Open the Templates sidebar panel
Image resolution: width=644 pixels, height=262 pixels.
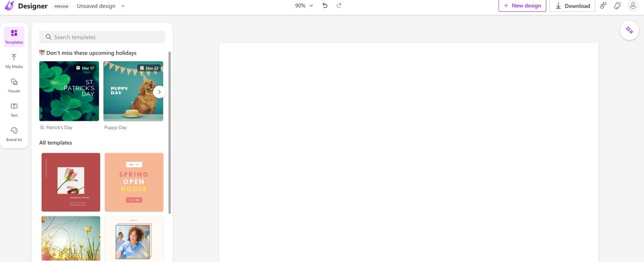click(14, 37)
